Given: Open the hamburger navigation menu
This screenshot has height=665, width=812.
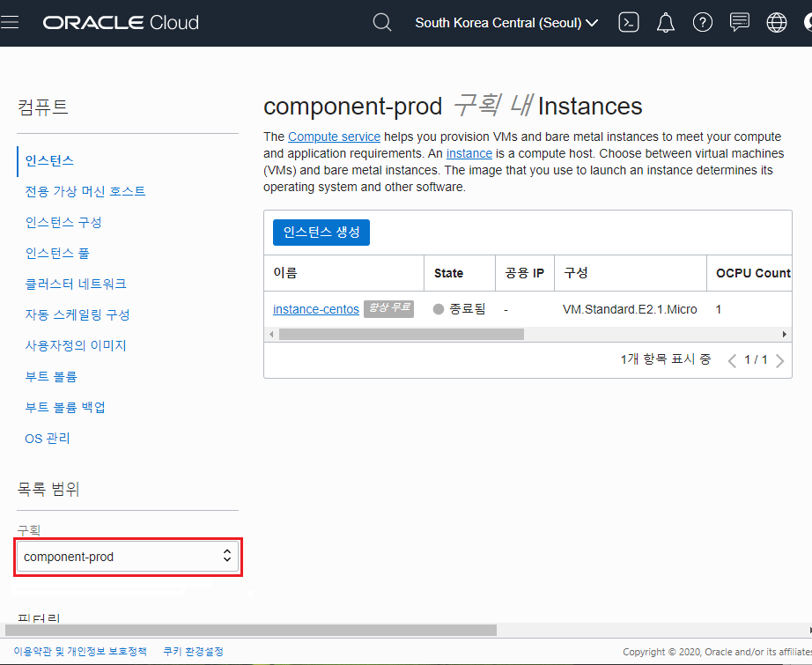Looking at the screenshot, I should coord(10,22).
